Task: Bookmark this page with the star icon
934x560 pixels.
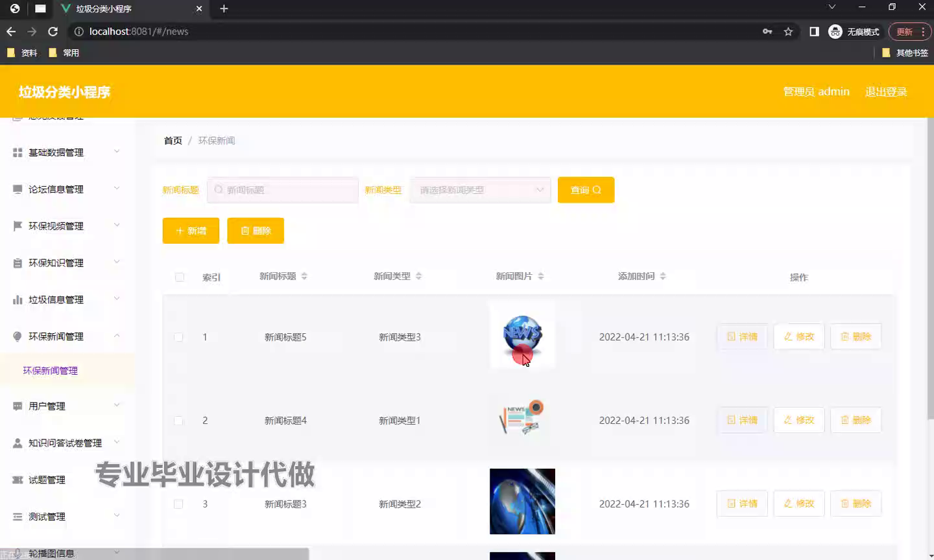Action: point(788,31)
